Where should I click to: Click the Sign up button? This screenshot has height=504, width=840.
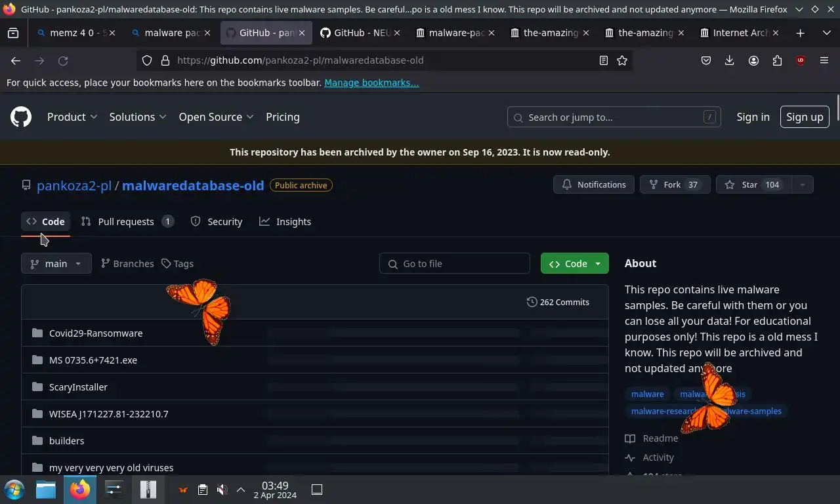(x=805, y=117)
